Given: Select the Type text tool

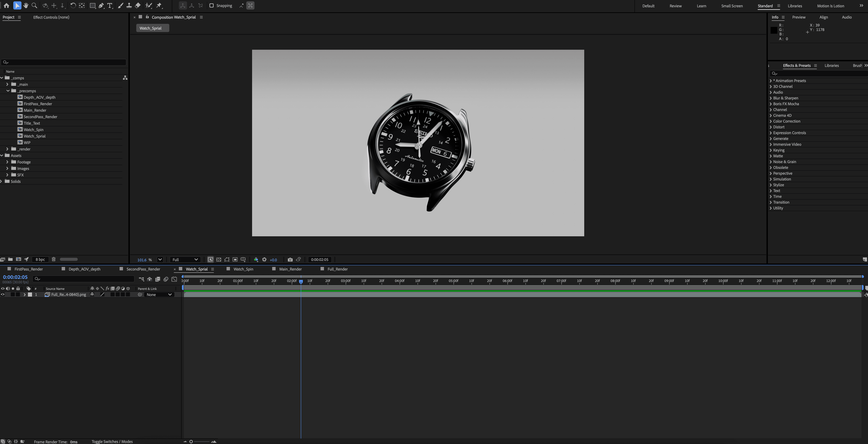Looking at the screenshot, I should (x=110, y=5).
